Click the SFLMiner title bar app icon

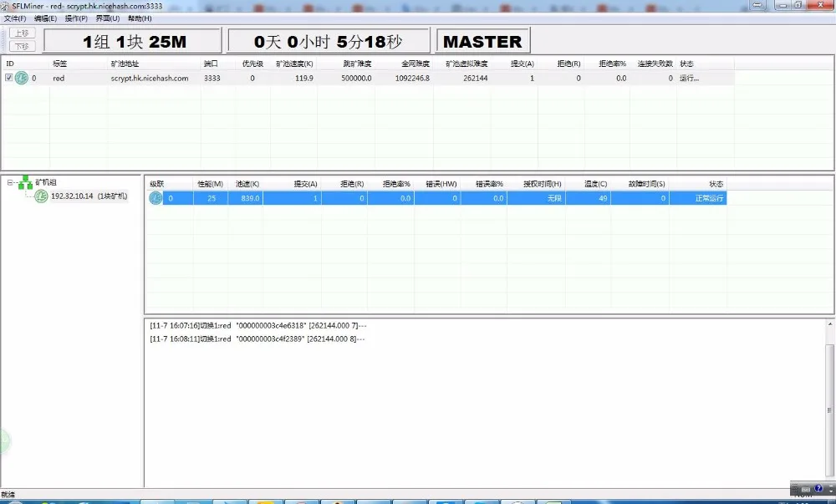[x=5, y=6]
